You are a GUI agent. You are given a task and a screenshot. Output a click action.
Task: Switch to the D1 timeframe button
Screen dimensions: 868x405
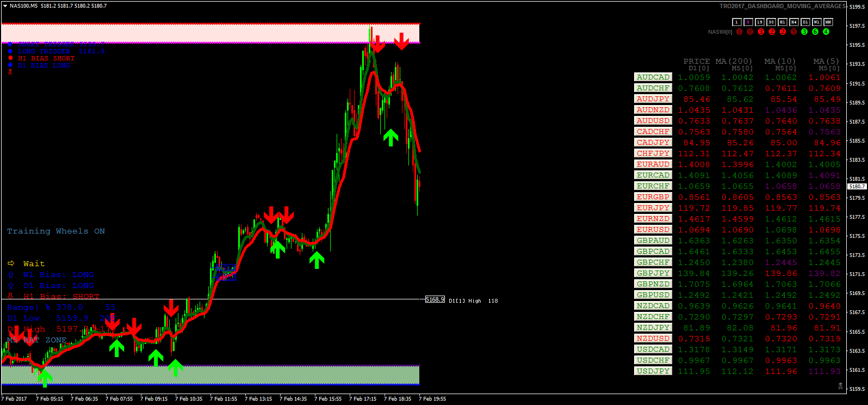pos(805,22)
